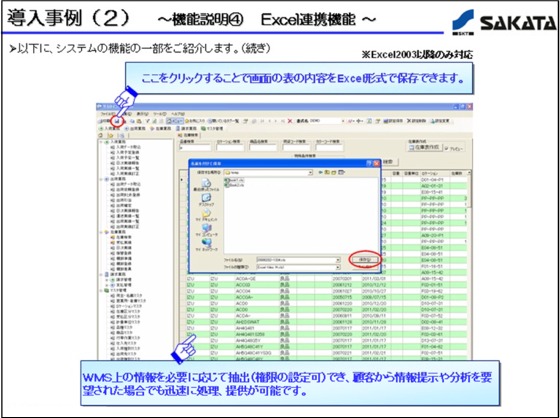Image resolution: width=560 pixels, height=418 pixels.
Task: Click the red X delete toolbar icon
Action: point(290,121)
